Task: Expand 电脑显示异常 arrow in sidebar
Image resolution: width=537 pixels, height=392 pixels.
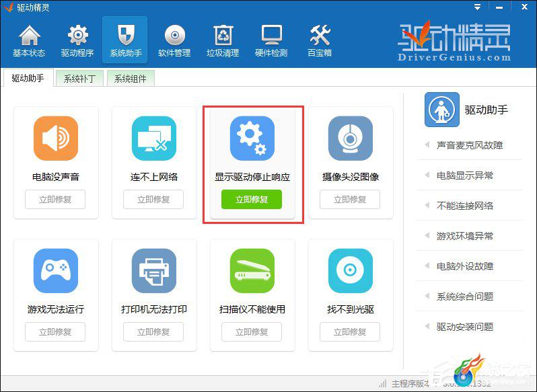Action: [x=427, y=175]
